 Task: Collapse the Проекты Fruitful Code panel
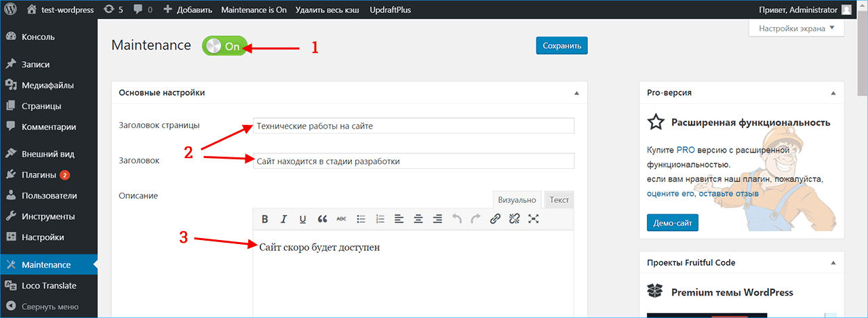coord(833,263)
